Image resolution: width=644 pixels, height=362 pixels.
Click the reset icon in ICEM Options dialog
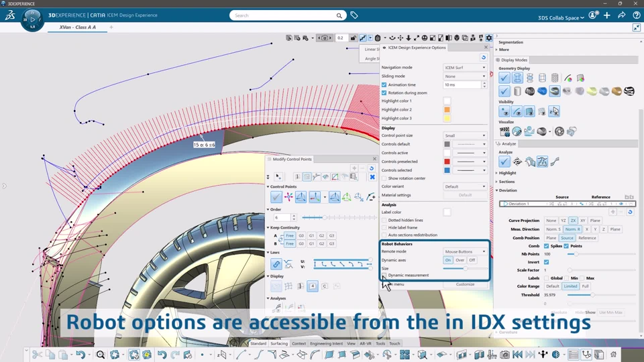point(484,58)
